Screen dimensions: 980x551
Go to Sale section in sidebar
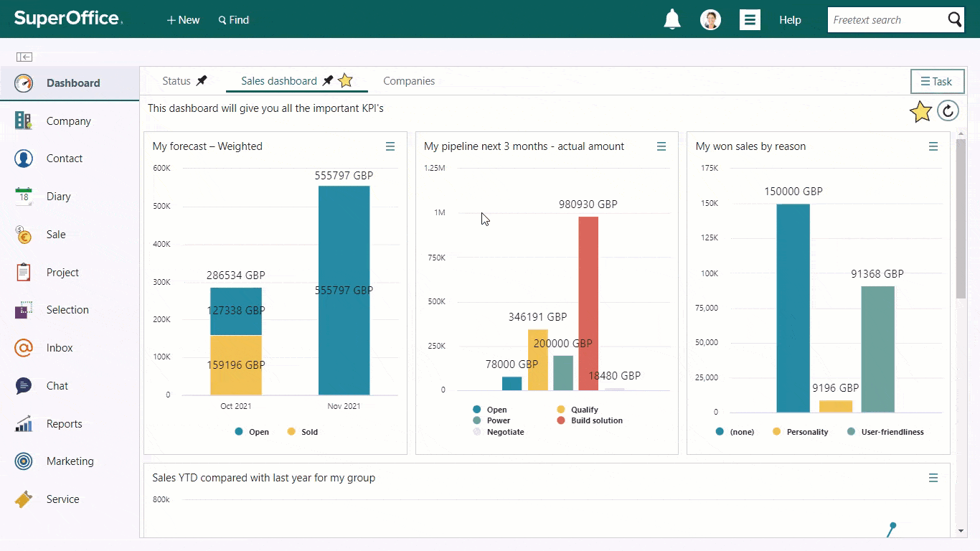click(x=55, y=235)
